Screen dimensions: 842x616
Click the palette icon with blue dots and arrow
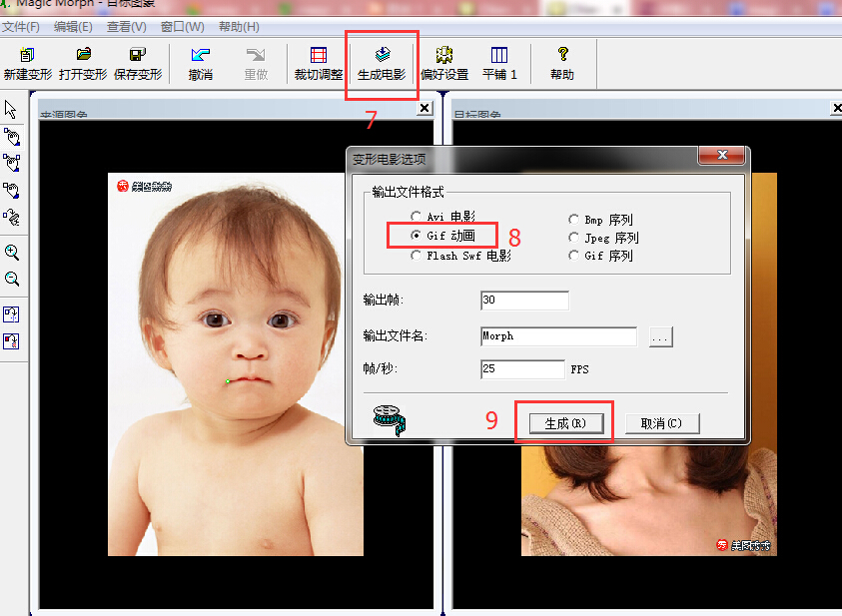(x=11, y=313)
